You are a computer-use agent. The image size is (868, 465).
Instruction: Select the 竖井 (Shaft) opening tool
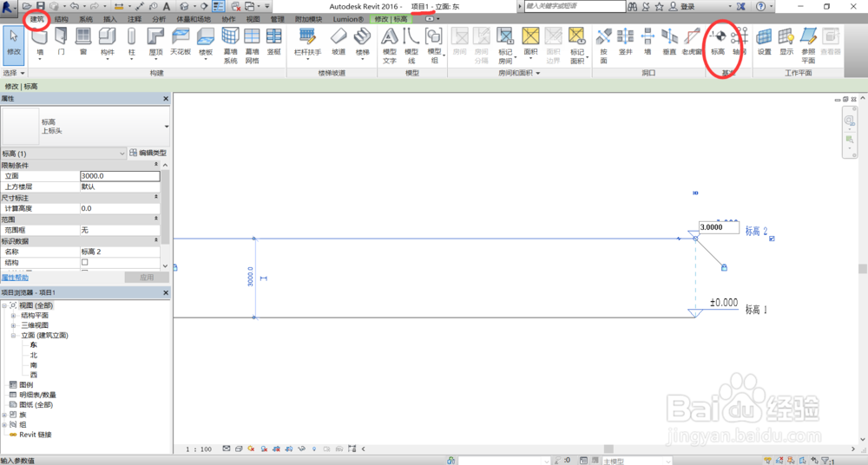click(x=626, y=43)
